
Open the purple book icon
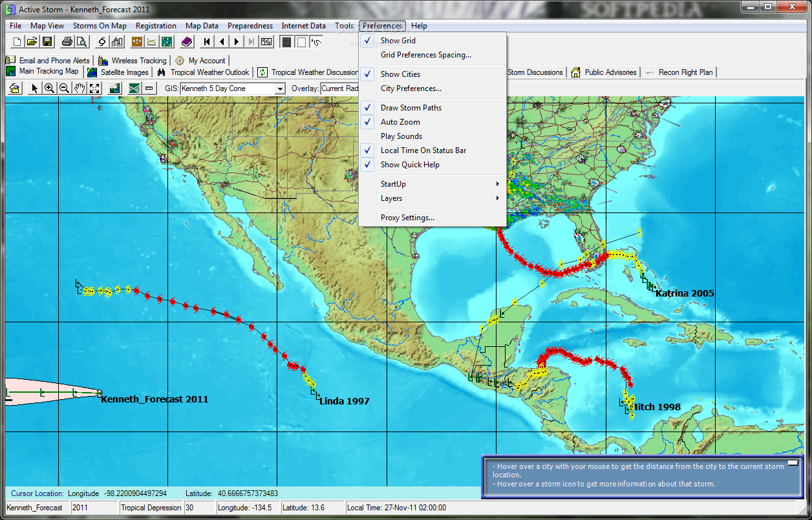pyautogui.click(x=187, y=42)
